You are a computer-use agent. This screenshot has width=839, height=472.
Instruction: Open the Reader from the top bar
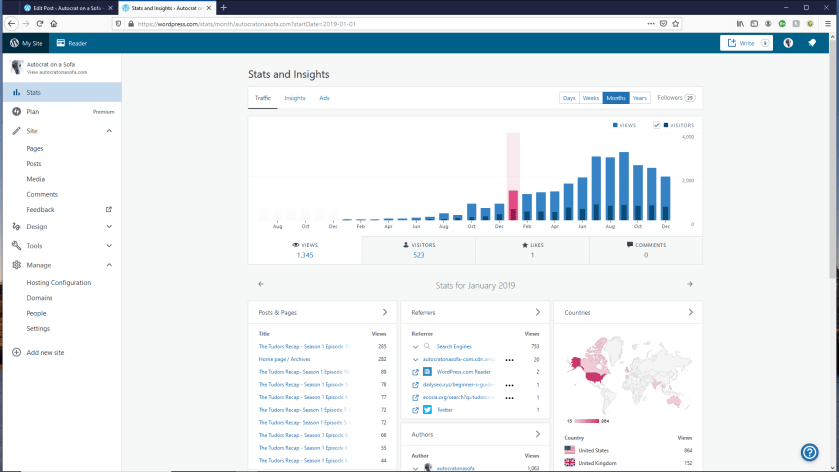click(x=71, y=43)
